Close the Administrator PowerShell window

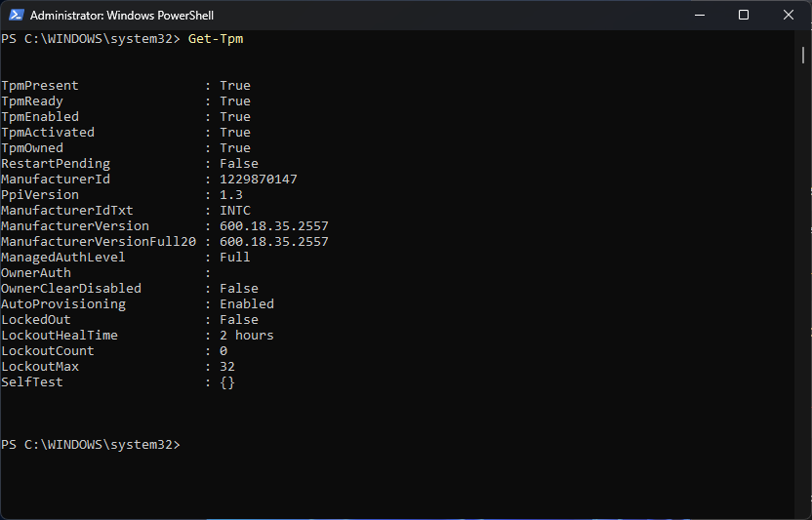[789, 15]
